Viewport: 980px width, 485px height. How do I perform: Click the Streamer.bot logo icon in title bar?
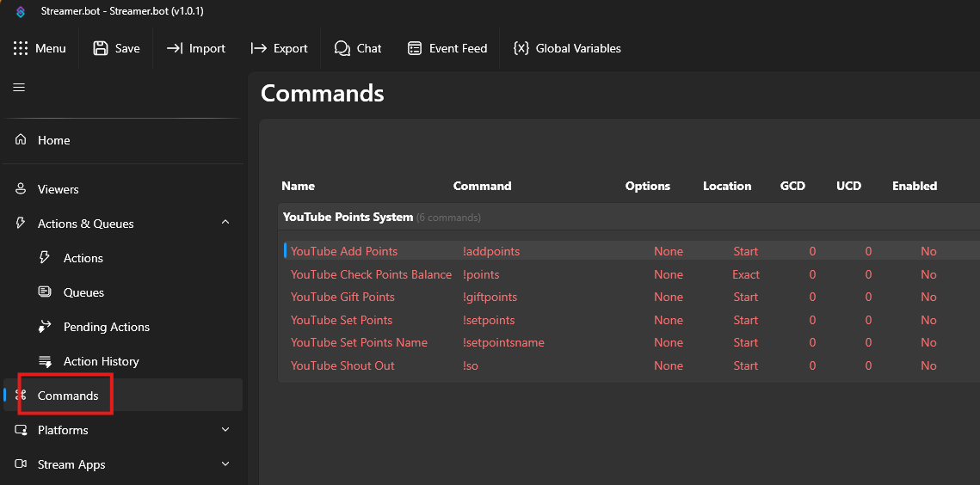point(21,12)
